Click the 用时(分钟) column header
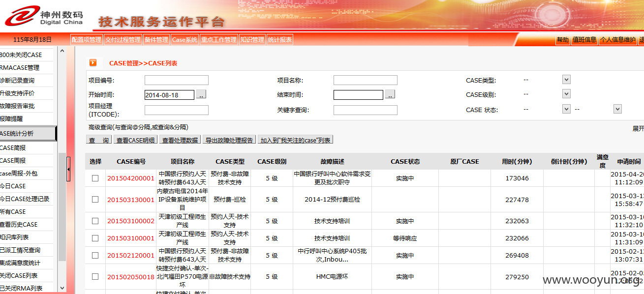Screen dimensions: 644x294 tap(517, 162)
